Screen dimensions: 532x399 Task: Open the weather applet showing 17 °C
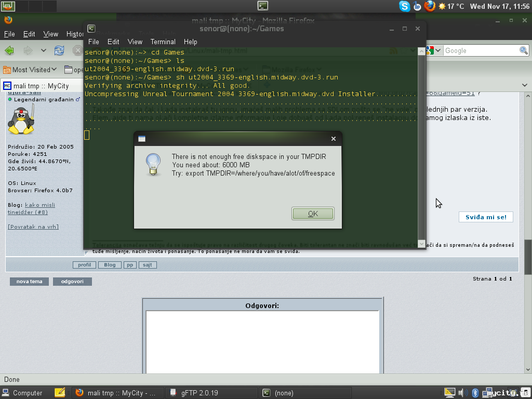[x=451, y=6]
